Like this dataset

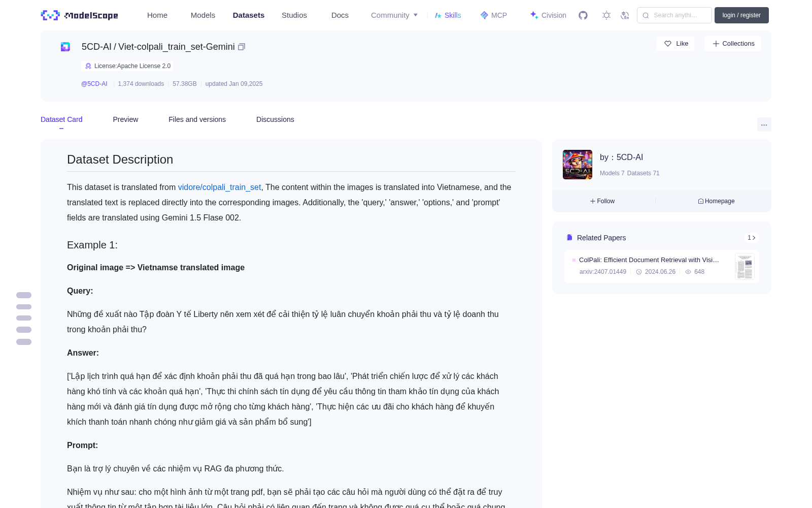coord(675,44)
